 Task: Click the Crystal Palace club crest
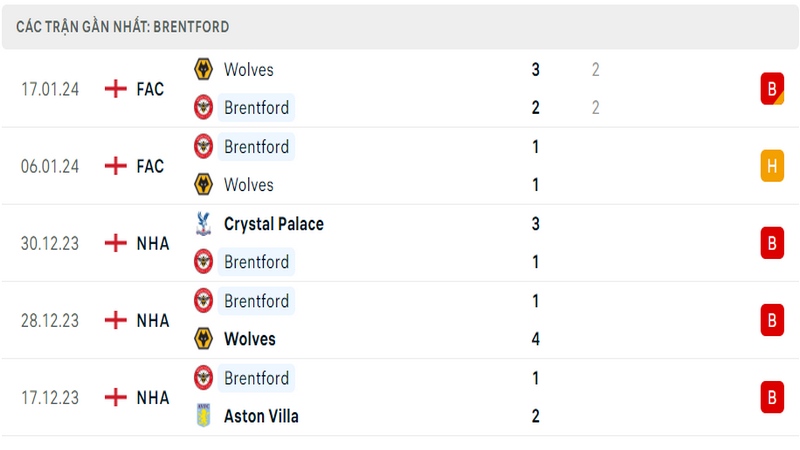(x=204, y=223)
